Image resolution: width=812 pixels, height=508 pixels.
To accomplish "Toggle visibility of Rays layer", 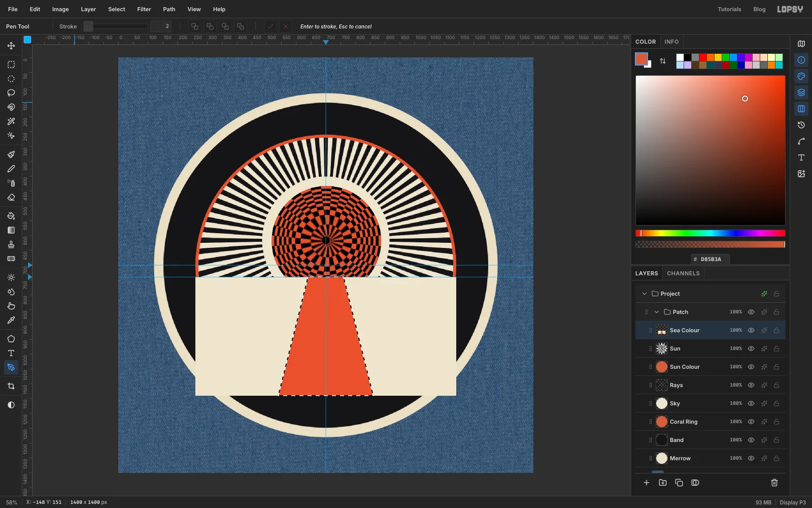I will [751, 385].
